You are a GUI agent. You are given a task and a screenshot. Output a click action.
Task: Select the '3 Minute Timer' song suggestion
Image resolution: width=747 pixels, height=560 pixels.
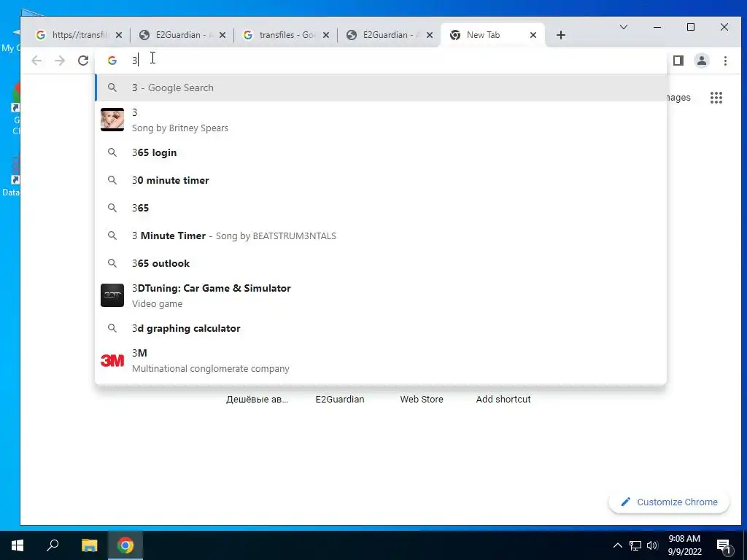pyautogui.click(x=381, y=236)
